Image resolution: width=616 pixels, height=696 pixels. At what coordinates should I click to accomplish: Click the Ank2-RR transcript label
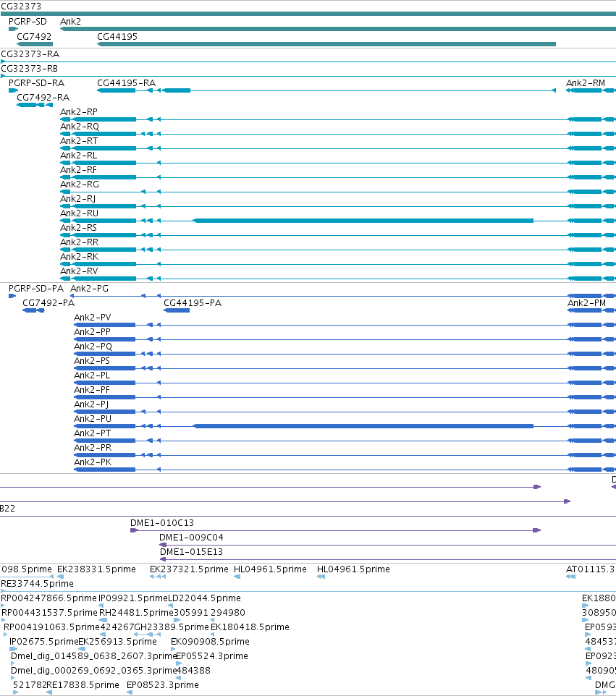pyautogui.click(x=80, y=242)
